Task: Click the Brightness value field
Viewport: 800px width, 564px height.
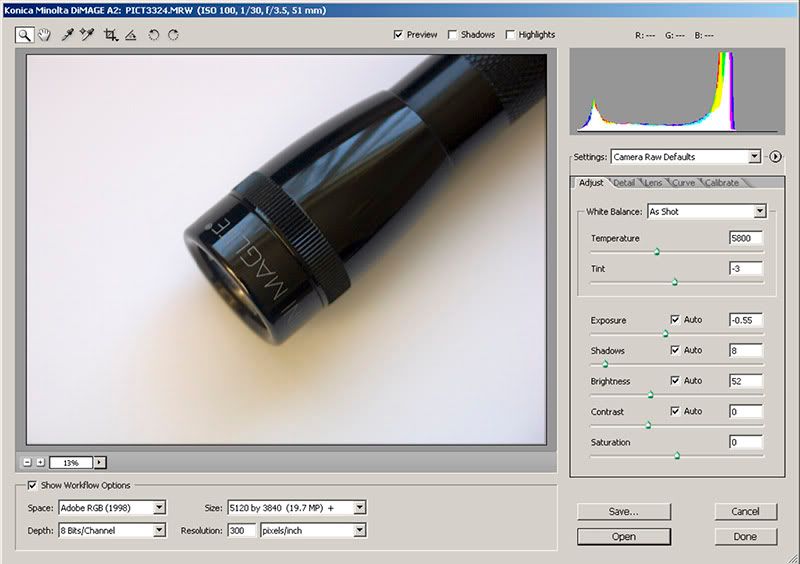Action: coord(746,381)
